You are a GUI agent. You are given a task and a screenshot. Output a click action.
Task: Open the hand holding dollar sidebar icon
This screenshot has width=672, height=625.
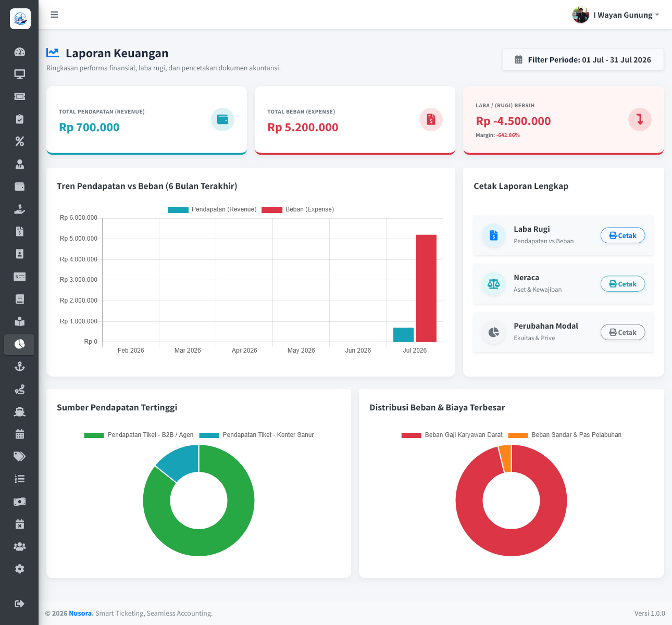19,209
